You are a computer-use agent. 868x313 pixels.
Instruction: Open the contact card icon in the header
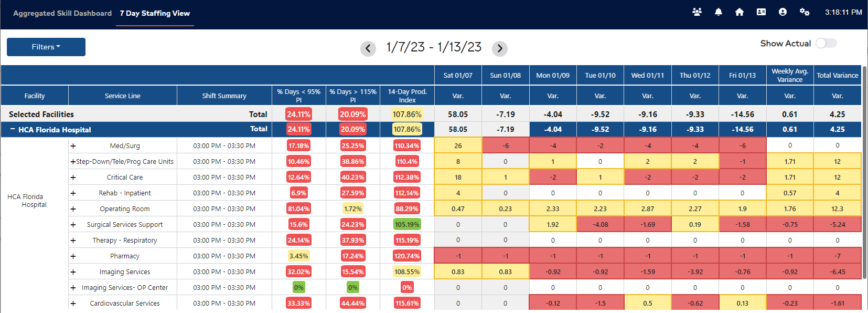point(761,12)
